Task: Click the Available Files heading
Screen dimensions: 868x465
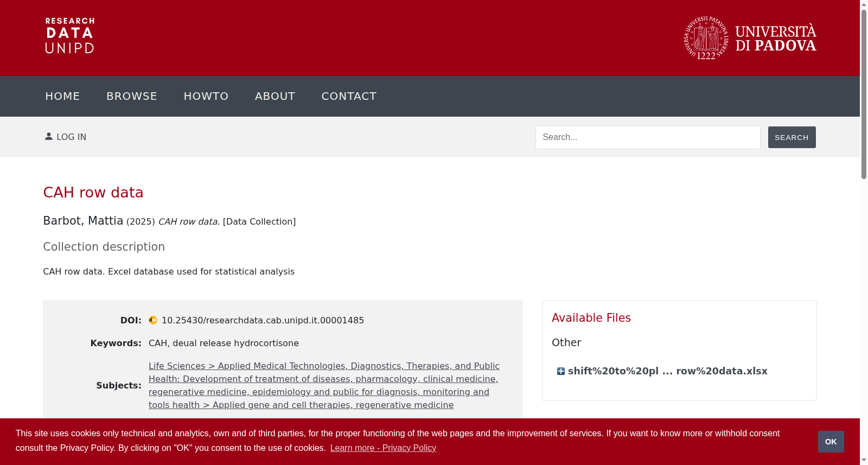Action: 591,318
